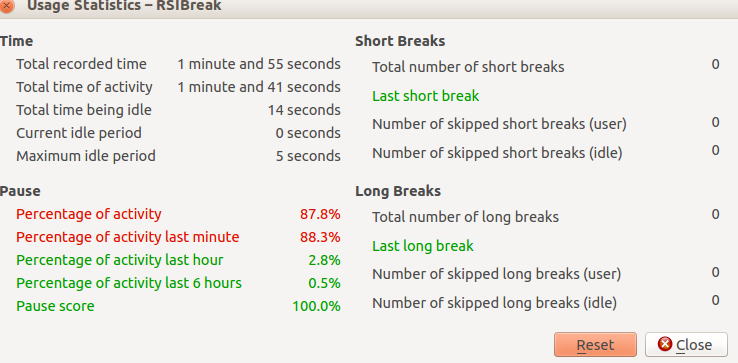
Task: Click the green Pause score label
Action: tap(55, 306)
